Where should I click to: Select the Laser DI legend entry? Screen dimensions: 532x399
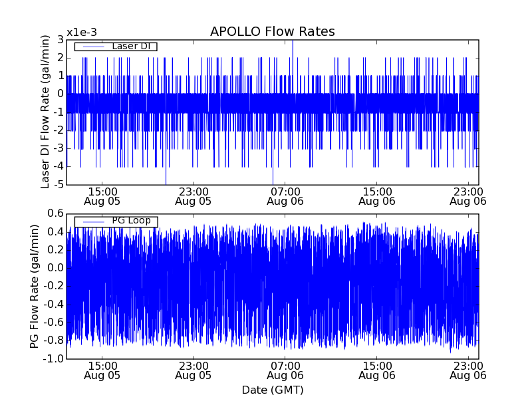(130, 46)
